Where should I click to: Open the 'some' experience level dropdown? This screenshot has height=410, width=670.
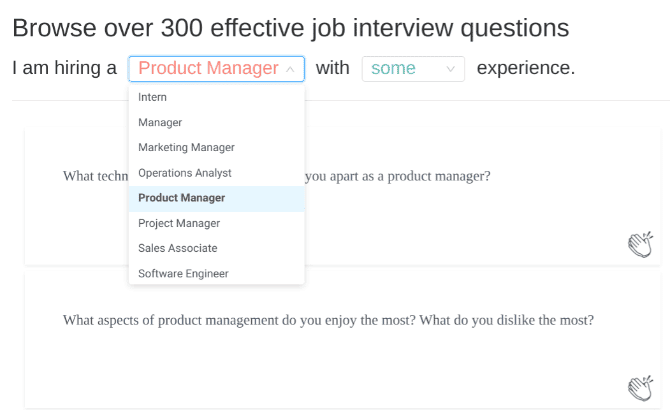pyautogui.click(x=413, y=69)
